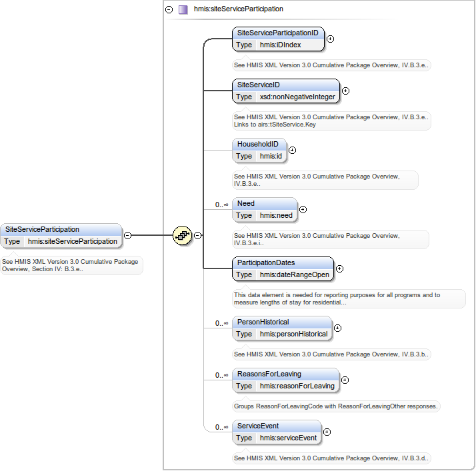Viewport: 476px width, 471px height.
Task: Expand the Need element
Action: pos(303,209)
